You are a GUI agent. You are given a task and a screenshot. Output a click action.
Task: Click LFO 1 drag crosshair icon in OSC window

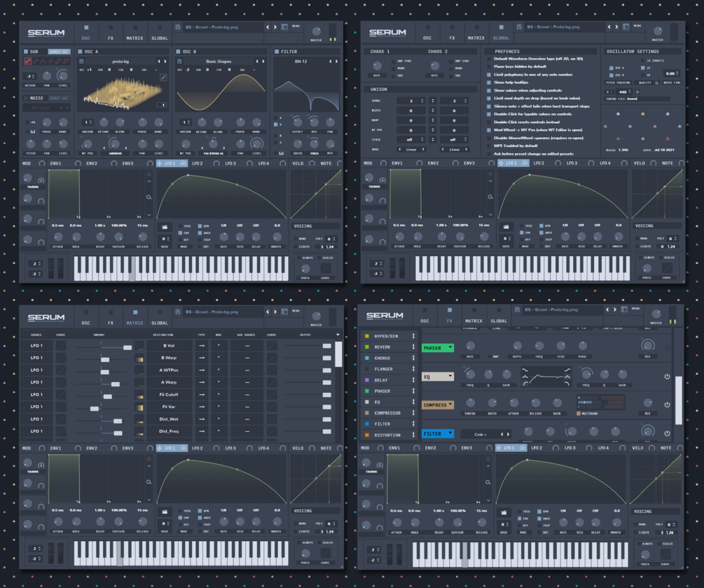[x=160, y=163]
